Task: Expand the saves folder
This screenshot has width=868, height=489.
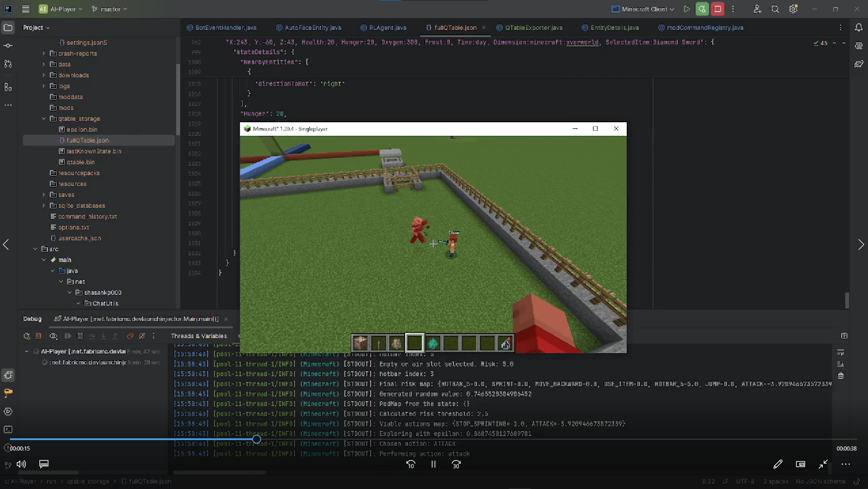Action: tap(43, 195)
